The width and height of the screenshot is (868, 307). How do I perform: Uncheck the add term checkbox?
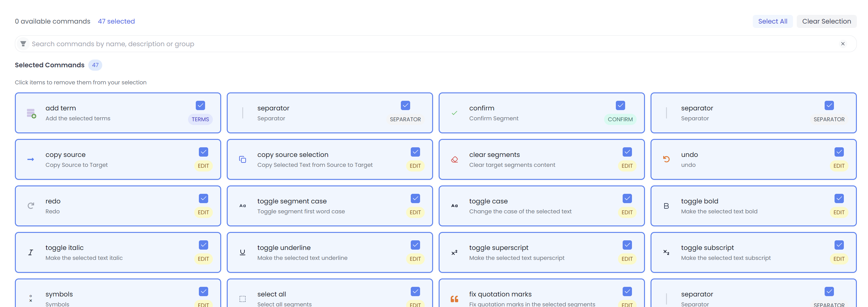tap(200, 105)
